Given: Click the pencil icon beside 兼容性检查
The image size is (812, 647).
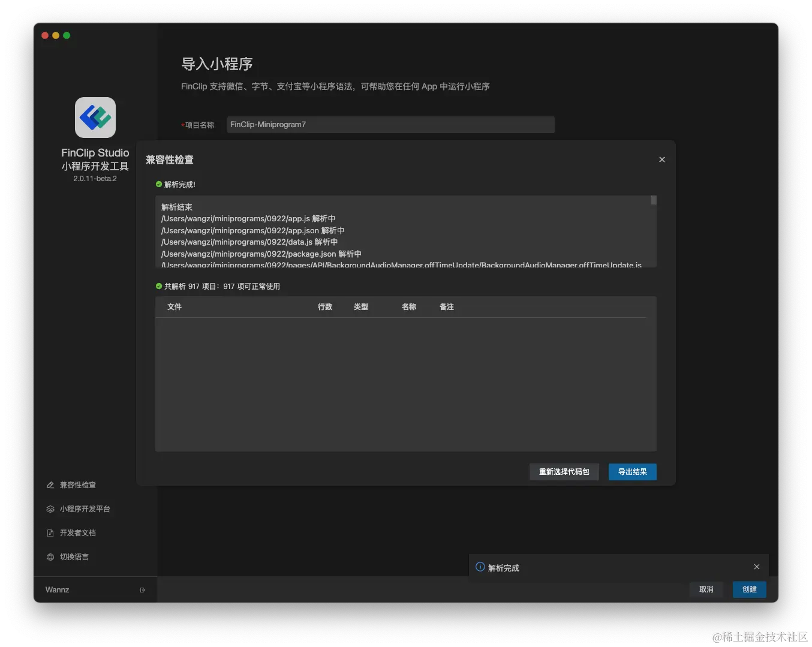Looking at the screenshot, I should pyautogui.click(x=50, y=485).
